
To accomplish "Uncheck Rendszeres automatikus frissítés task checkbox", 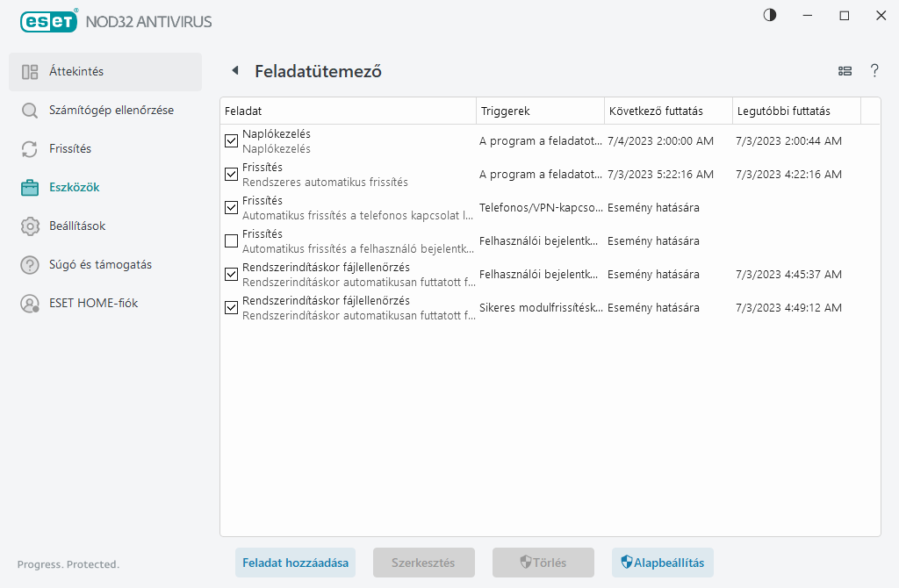I will pyautogui.click(x=232, y=175).
